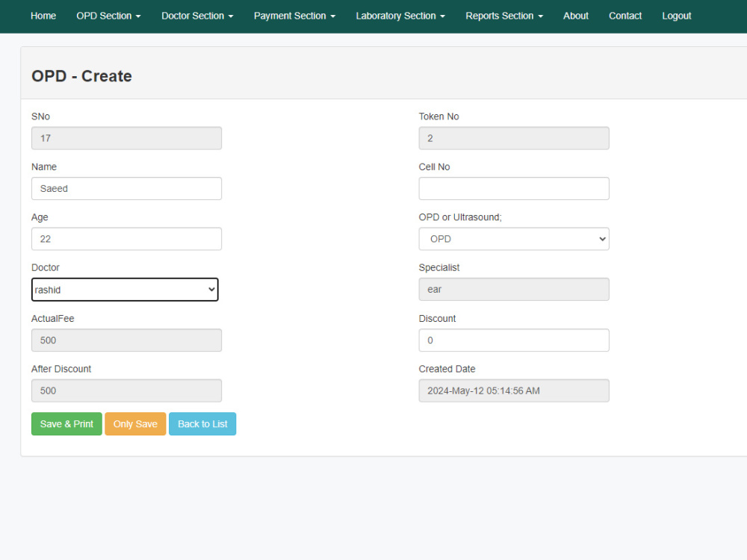The image size is (747, 560).
Task: Open the Payment Section menu
Action: [x=294, y=16]
